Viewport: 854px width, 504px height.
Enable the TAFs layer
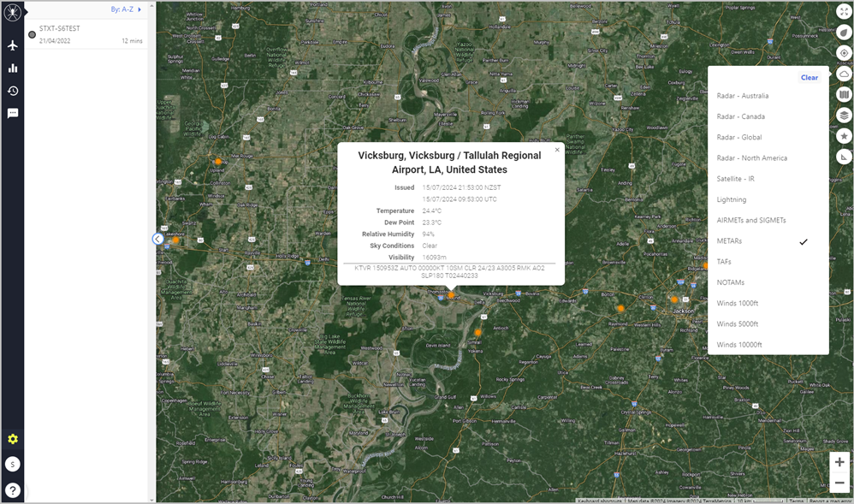click(x=768, y=262)
